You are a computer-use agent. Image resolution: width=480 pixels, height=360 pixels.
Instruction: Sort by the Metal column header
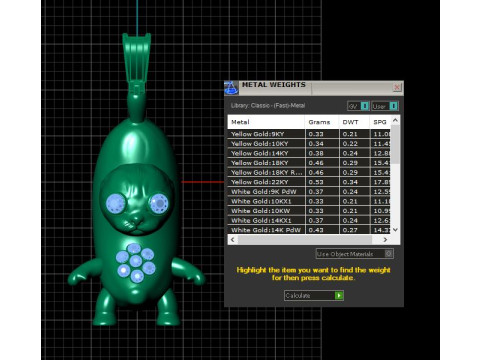266,122
